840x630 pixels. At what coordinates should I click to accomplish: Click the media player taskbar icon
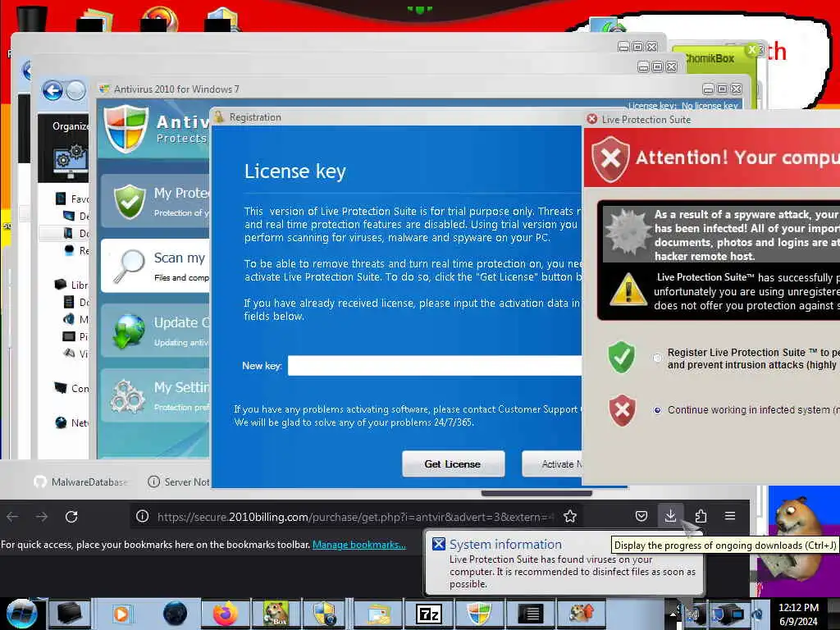pos(121,614)
